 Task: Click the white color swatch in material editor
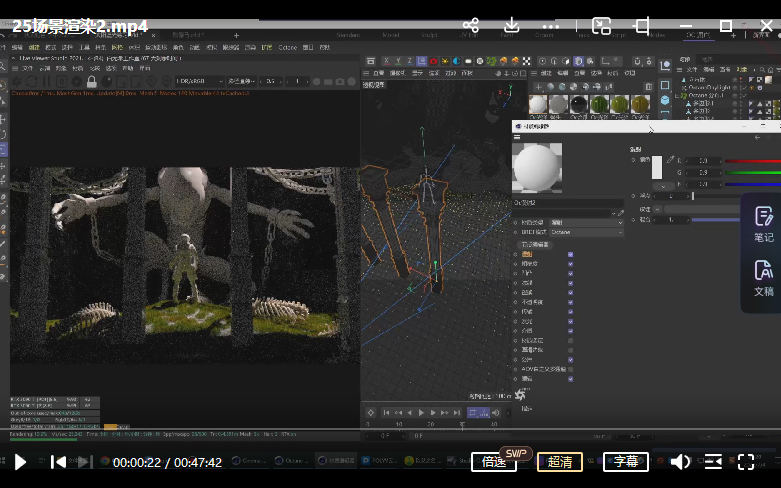click(658, 167)
